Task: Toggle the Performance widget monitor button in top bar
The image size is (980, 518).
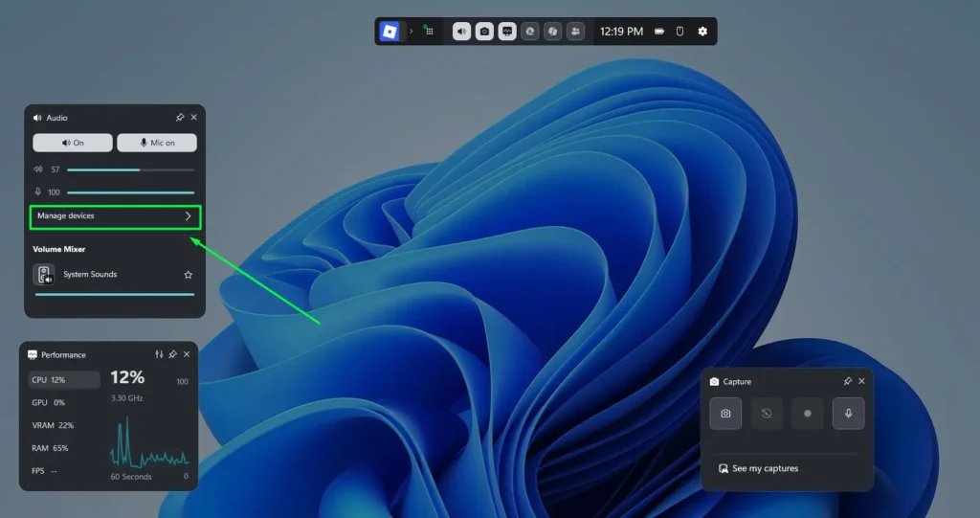Action: click(507, 32)
